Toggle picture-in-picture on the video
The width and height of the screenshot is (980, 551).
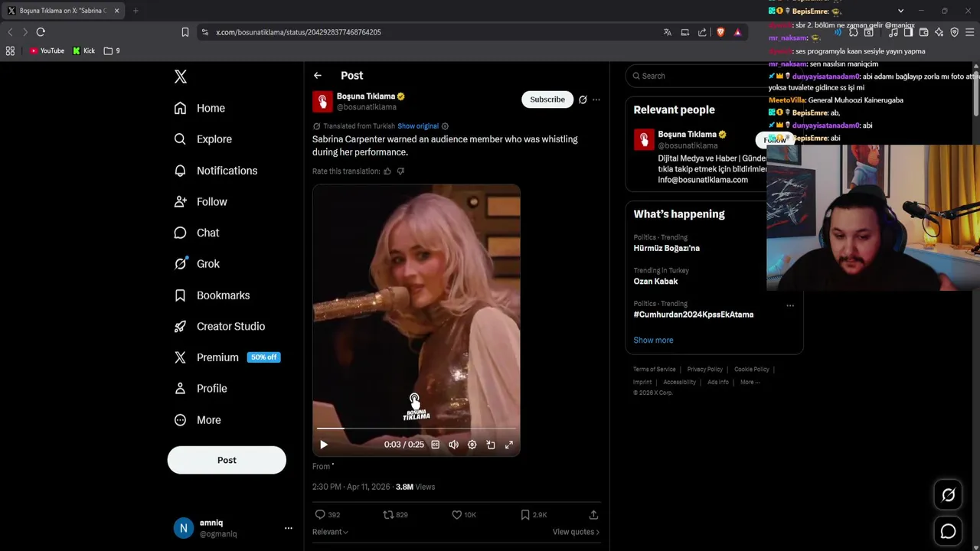pos(491,445)
